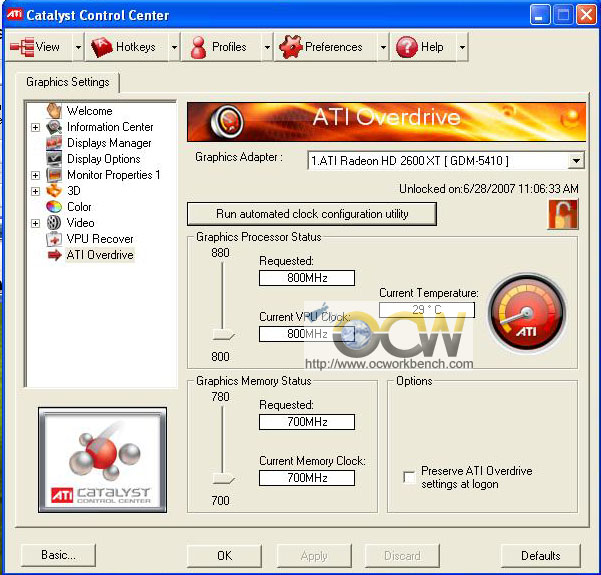Click the Requested memory clock 700MHz field
This screenshot has width=601, height=575.
[307, 422]
